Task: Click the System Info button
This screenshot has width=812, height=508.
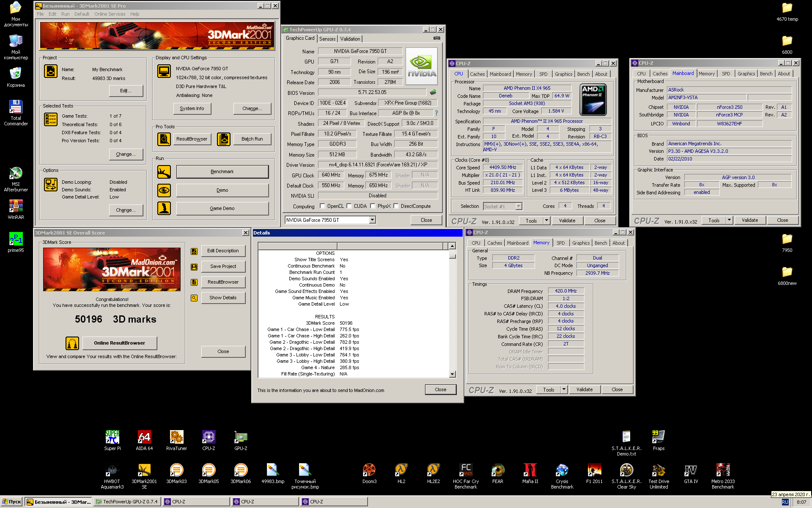Action: (192, 109)
